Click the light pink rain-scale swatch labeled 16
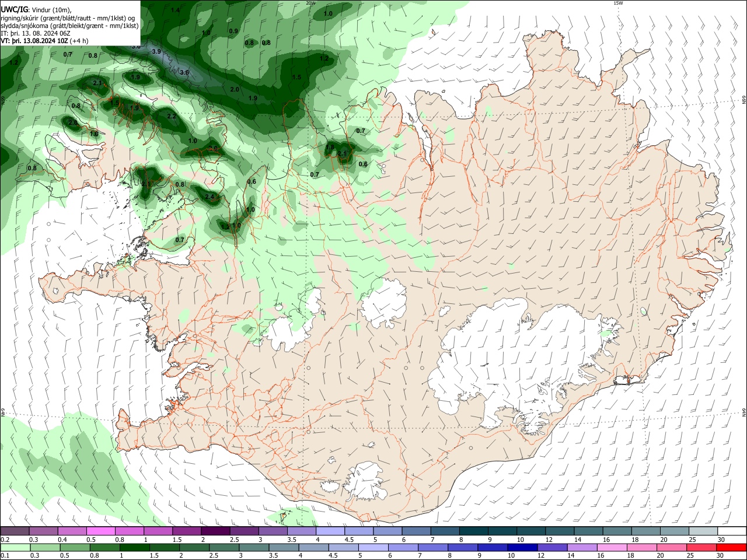This screenshot has width=747, height=560. [x=612, y=547]
